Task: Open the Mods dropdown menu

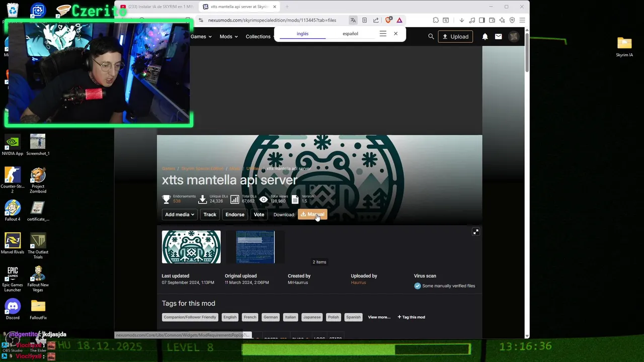Action: click(x=228, y=37)
